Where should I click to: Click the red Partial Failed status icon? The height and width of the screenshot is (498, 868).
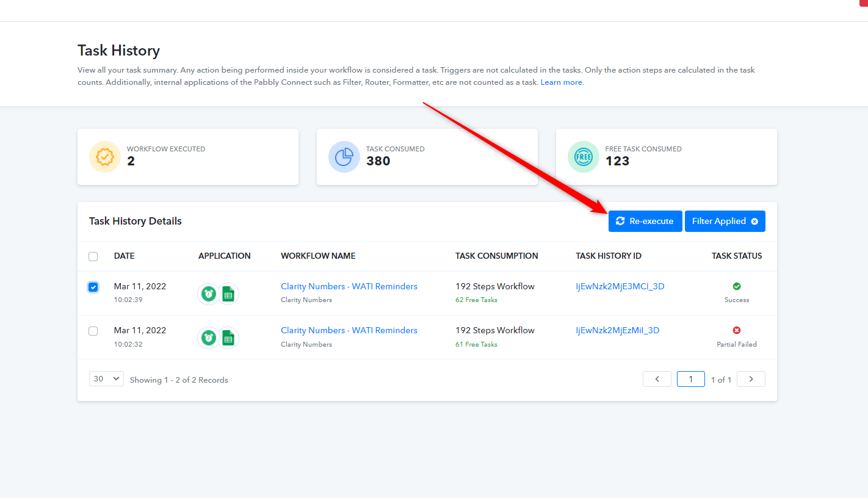pyautogui.click(x=737, y=330)
